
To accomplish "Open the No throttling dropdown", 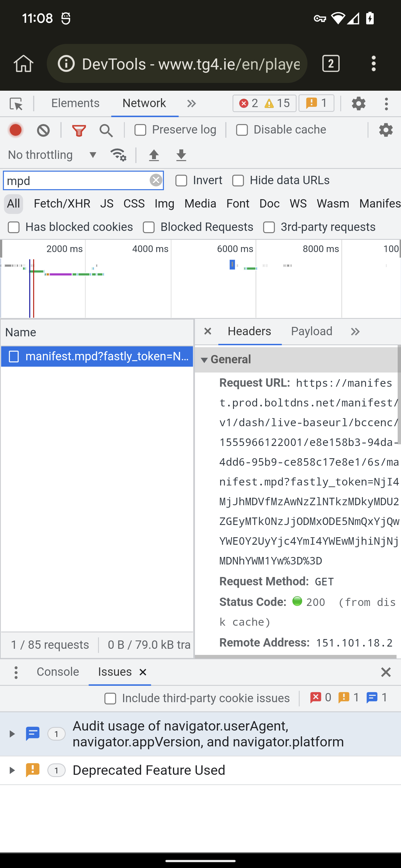I will 52,155.
